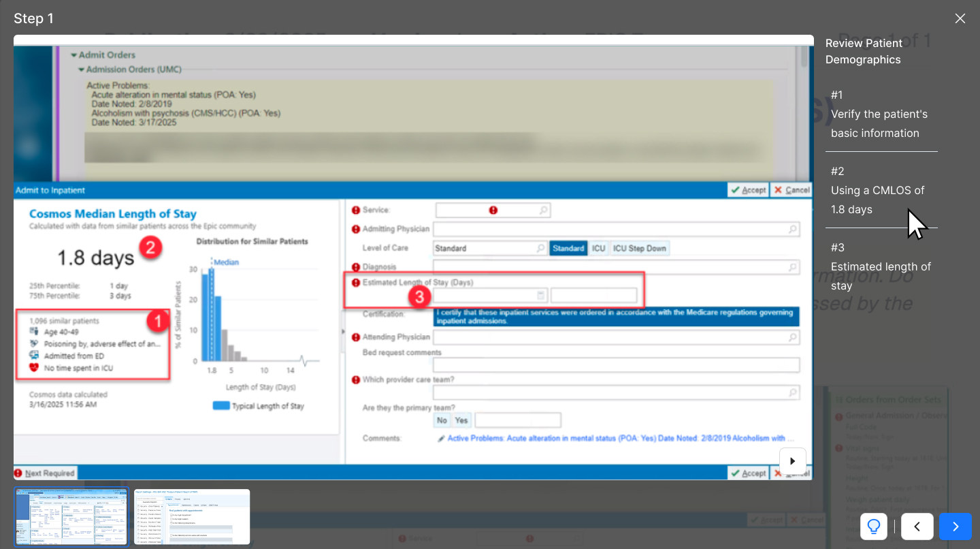
Task: Click the Attending Physician search icon
Action: point(793,337)
